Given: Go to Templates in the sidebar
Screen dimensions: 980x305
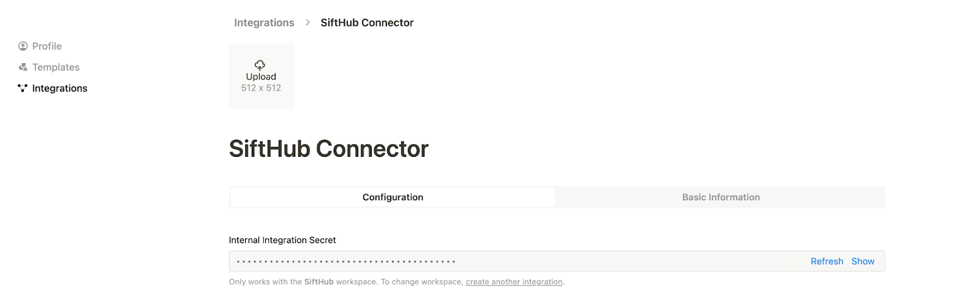Looking at the screenshot, I should click(56, 67).
